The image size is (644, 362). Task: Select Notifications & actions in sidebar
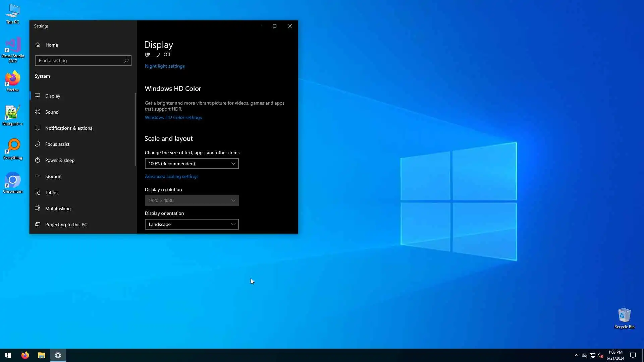(68, 128)
